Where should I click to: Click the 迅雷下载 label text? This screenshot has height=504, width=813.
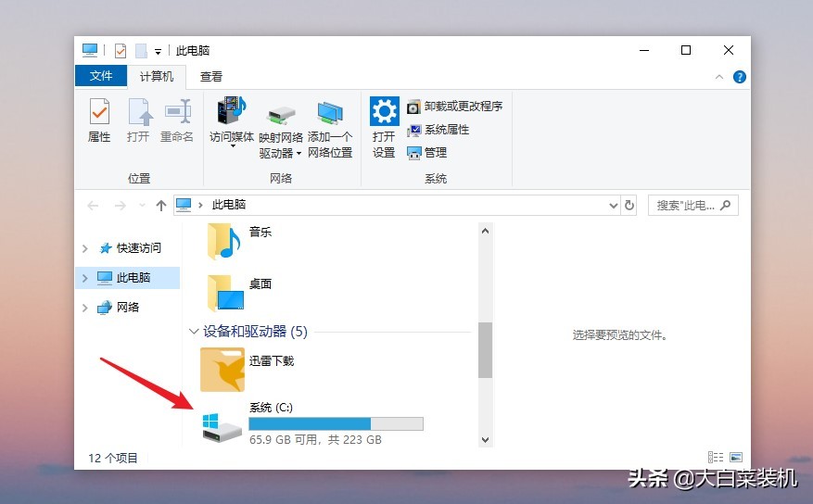point(272,361)
